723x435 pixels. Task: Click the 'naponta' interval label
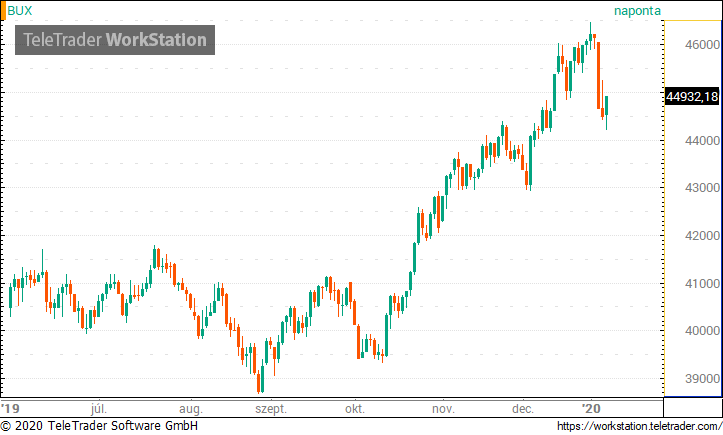[637, 11]
